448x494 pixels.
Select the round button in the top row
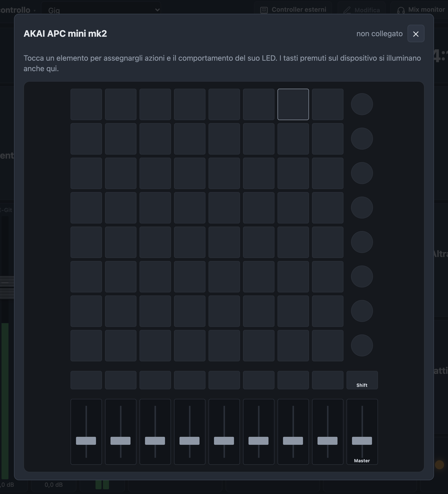pos(362,104)
